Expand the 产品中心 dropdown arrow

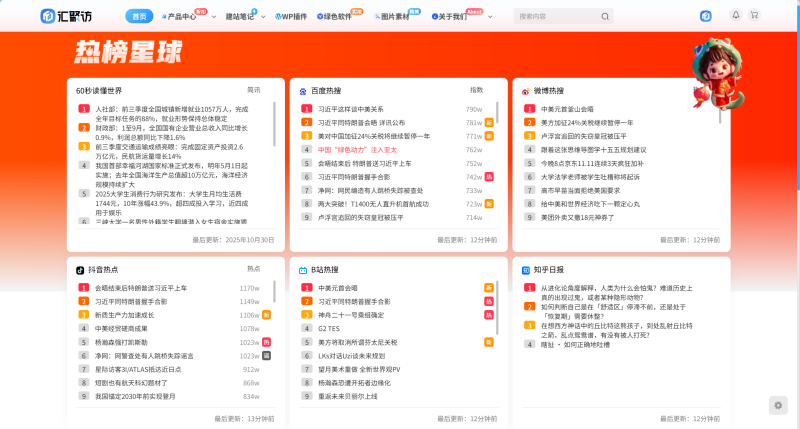coord(214,17)
